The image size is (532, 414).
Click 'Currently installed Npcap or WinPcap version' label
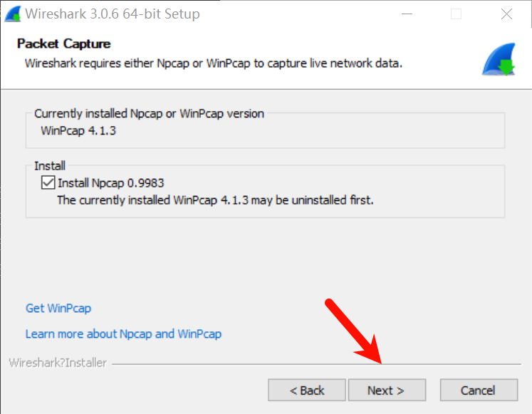[x=149, y=114]
